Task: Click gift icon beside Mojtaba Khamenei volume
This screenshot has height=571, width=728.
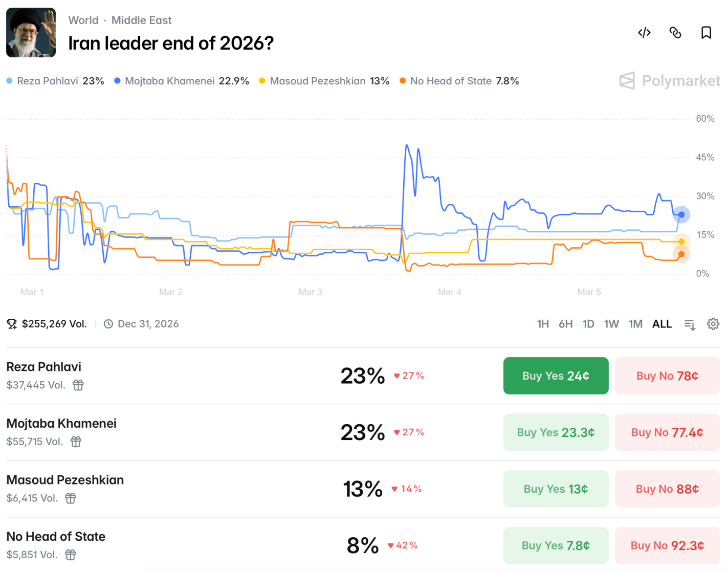Action: [x=76, y=442]
